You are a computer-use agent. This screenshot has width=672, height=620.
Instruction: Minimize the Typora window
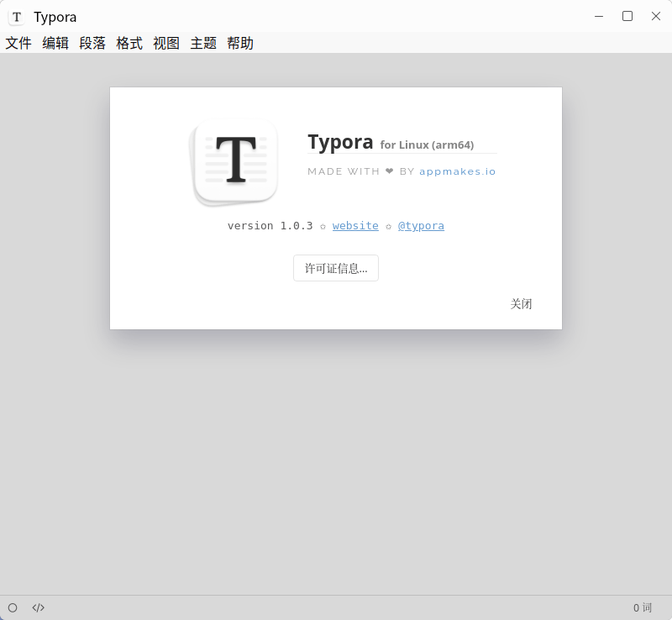click(599, 16)
